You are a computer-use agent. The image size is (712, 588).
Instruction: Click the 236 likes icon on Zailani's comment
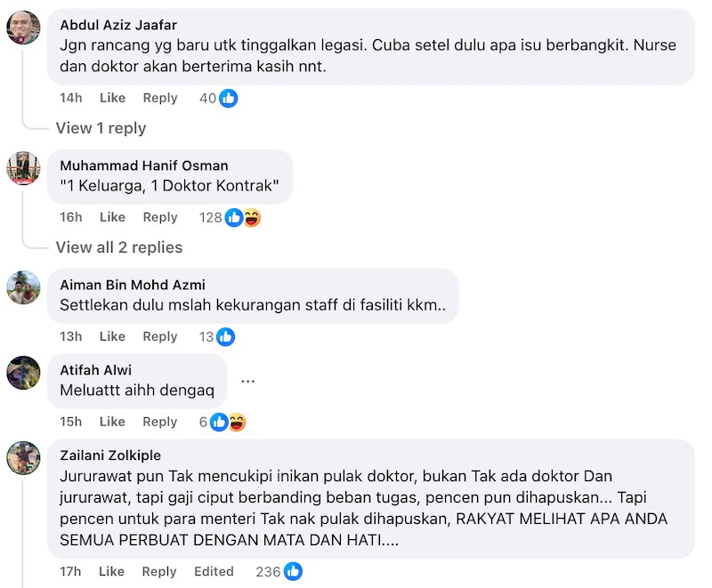[x=294, y=571]
